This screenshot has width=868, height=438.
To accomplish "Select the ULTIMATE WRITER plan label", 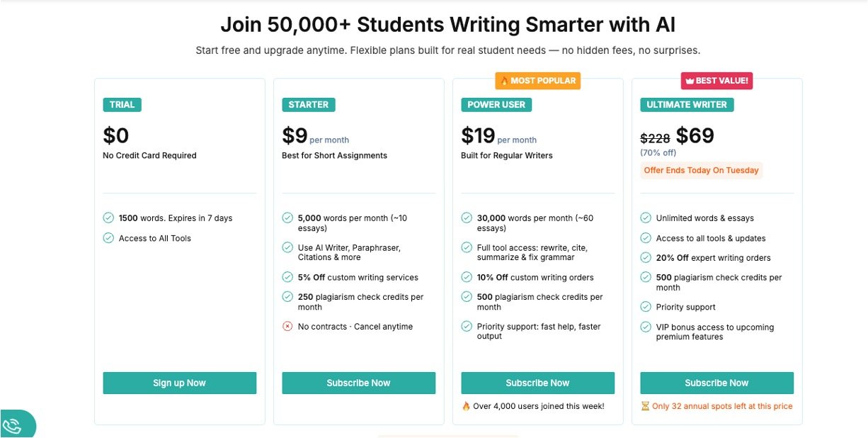I will tap(687, 105).
